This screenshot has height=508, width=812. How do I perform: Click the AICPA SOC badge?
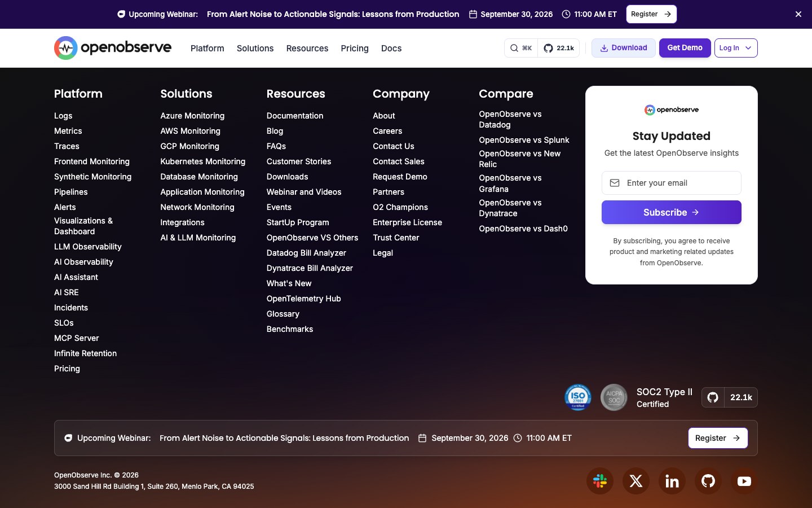pyautogui.click(x=614, y=397)
